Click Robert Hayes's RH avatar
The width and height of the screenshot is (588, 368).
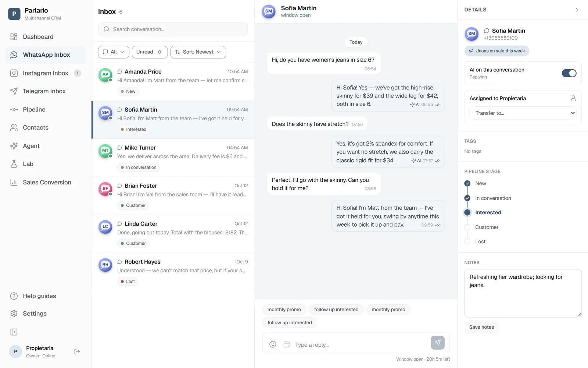tap(105, 265)
